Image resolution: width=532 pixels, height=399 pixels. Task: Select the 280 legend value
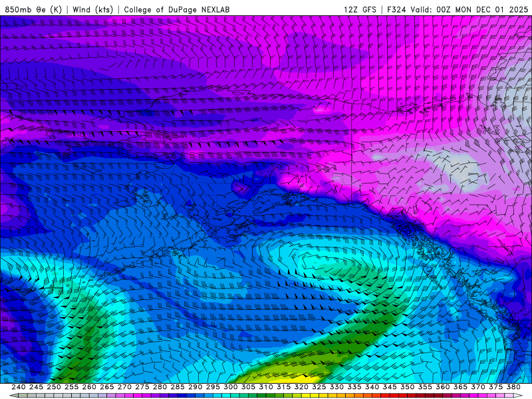click(160, 387)
